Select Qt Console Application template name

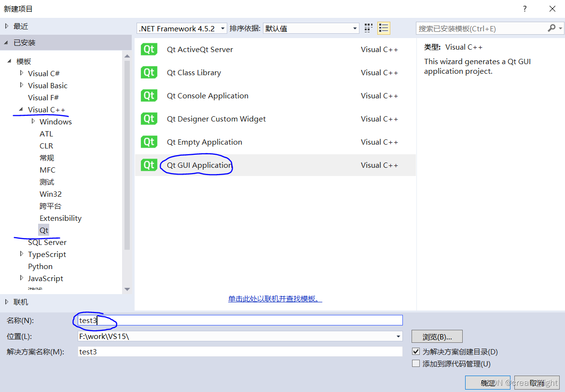pos(207,96)
